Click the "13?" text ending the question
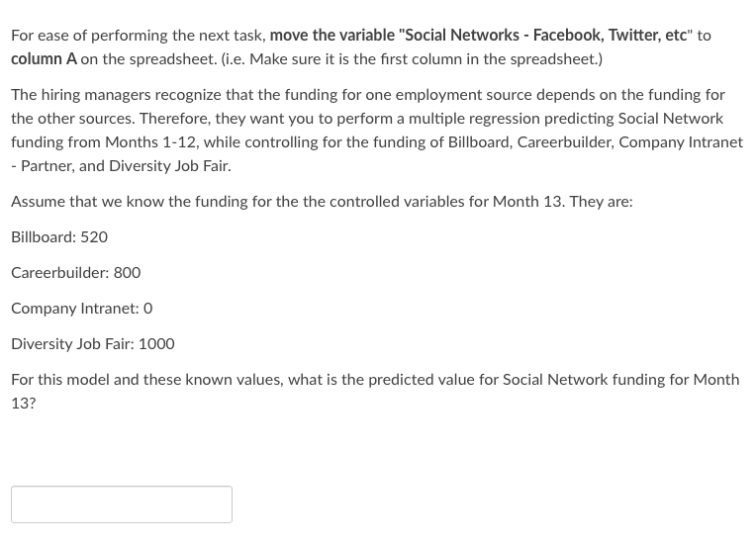This screenshot has width=756, height=545. [23, 404]
